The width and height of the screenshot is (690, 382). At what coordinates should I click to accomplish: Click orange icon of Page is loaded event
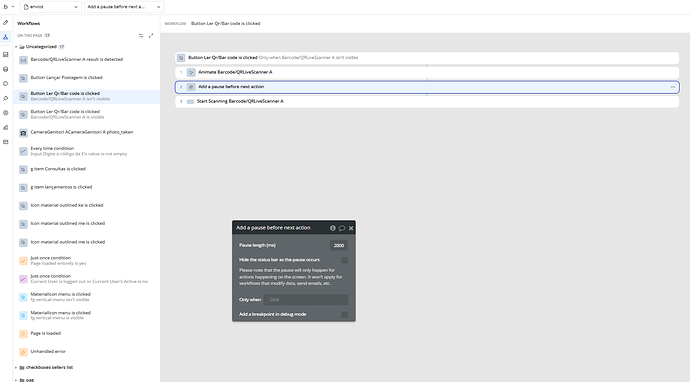pos(23,334)
